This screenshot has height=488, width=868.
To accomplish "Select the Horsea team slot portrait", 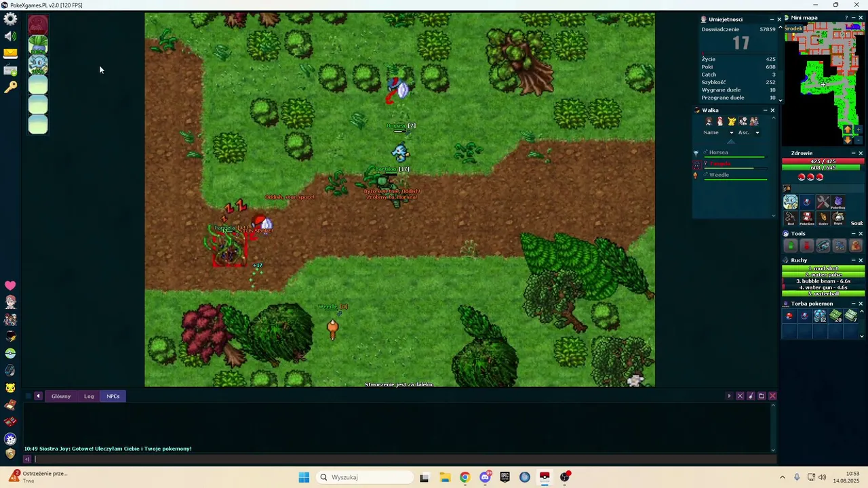I will pyautogui.click(x=38, y=66).
